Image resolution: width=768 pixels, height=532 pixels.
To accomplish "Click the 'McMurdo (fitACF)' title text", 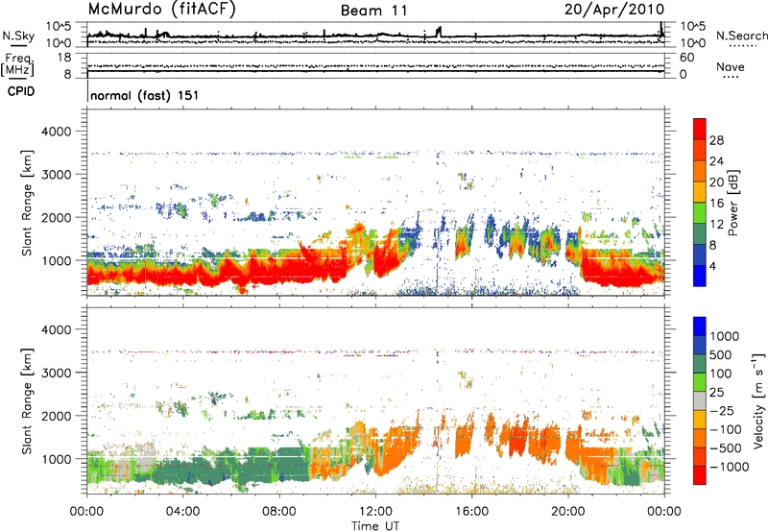I will (161, 10).
